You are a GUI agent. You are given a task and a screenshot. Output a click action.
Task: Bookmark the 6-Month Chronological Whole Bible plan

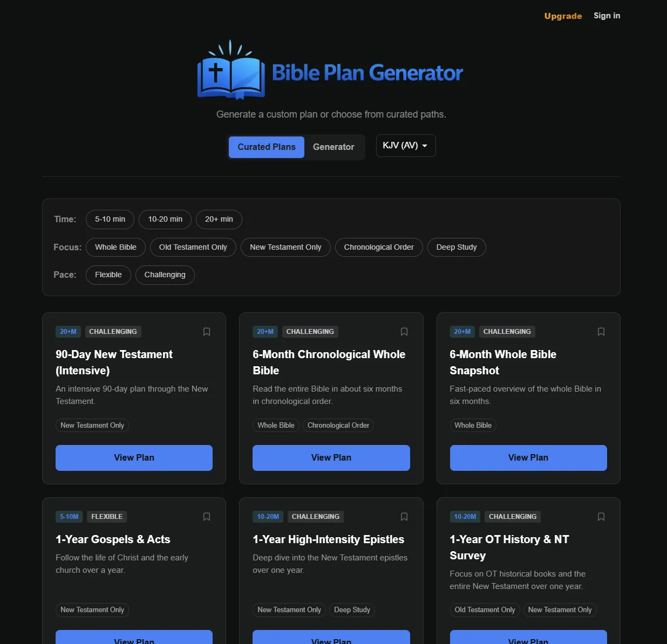point(404,332)
